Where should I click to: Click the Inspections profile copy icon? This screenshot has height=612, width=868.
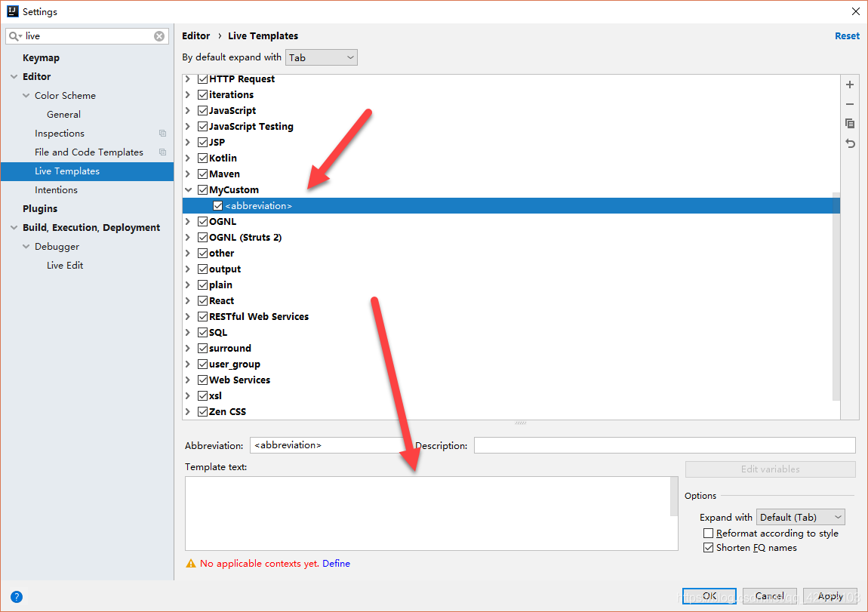click(162, 134)
